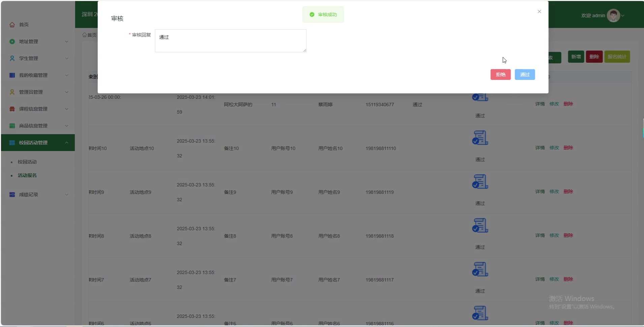Click the 审核成功 success message
This screenshot has height=327, width=644.
tap(323, 14)
